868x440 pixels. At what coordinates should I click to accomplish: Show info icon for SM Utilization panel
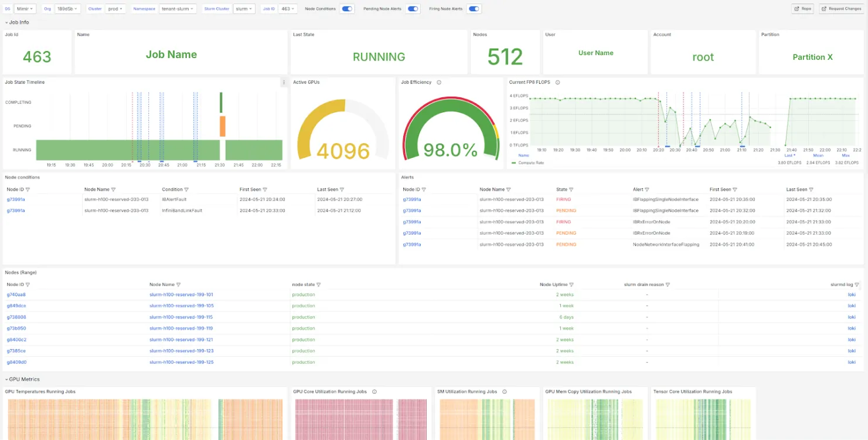pyautogui.click(x=504, y=391)
